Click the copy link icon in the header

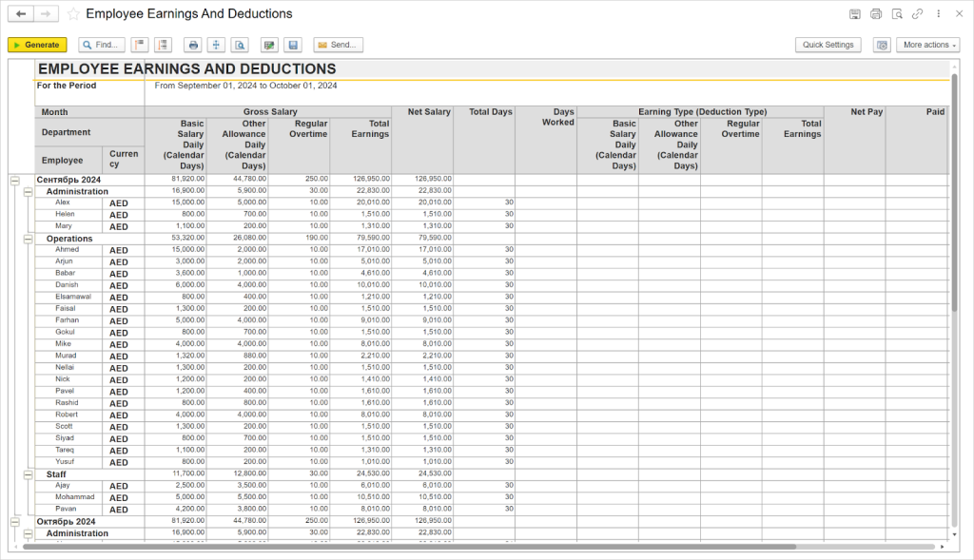pyautogui.click(x=917, y=13)
